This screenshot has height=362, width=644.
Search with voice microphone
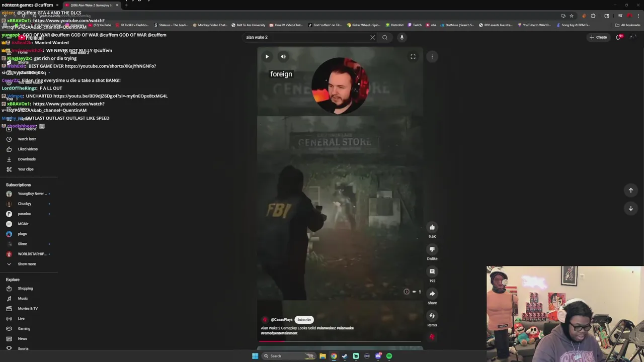(x=401, y=37)
